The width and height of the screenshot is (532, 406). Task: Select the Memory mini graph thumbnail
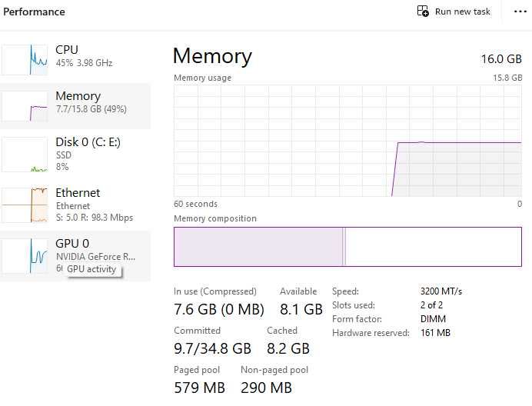pyautogui.click(x=25, y=106)
